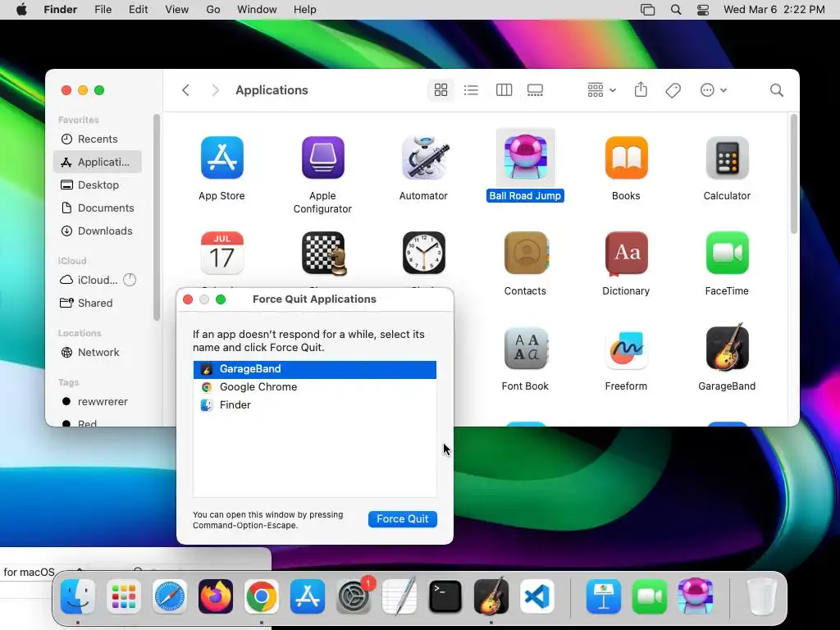Image resolution: width=840 pixels, height=630 pixels.
Task: Open System Settings from the Dock
Action: coord(354,597)
